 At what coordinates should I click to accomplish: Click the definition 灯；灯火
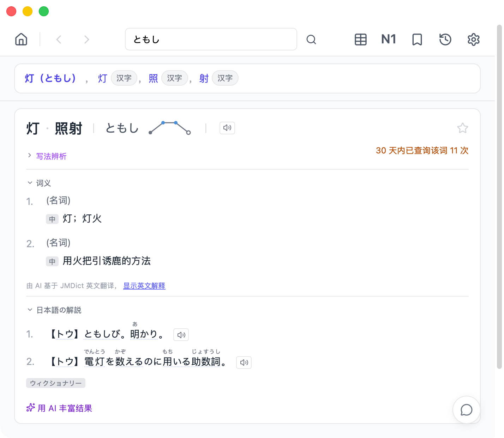pyautogui.click(x=82, y=219)
